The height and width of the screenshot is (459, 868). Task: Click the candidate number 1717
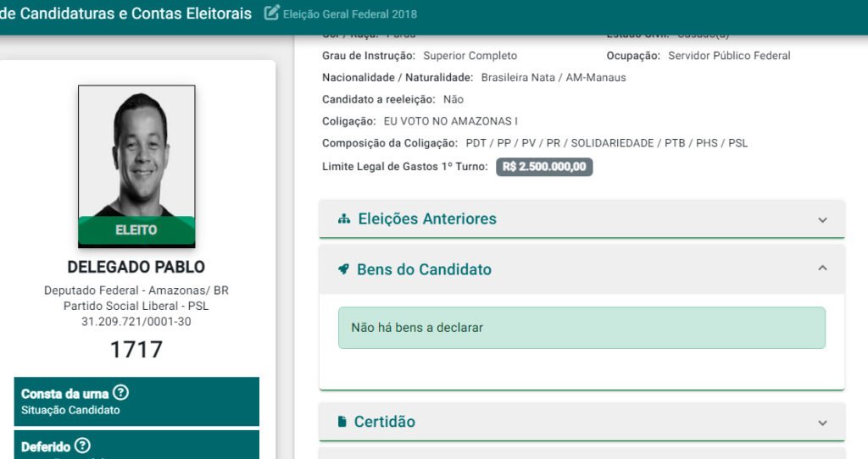tap(136, 349)
